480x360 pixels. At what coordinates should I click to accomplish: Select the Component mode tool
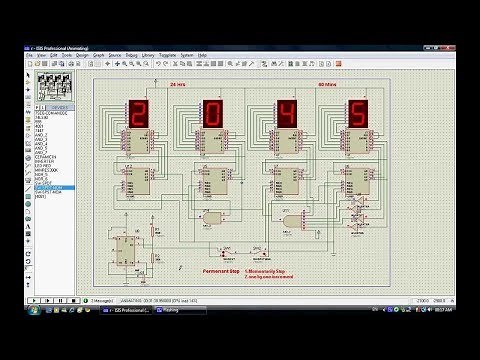coord(28,82)
